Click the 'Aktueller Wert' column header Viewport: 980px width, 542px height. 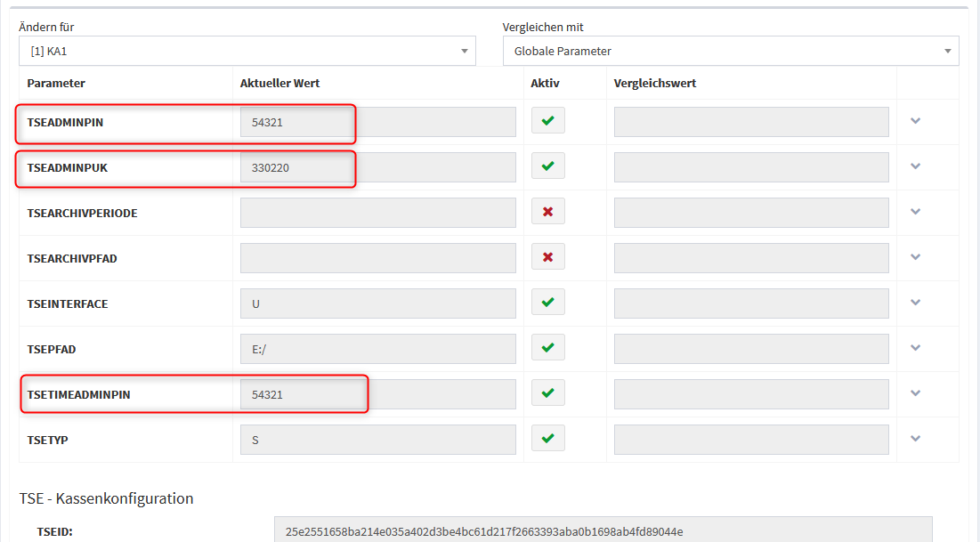[x=279, y=84]
